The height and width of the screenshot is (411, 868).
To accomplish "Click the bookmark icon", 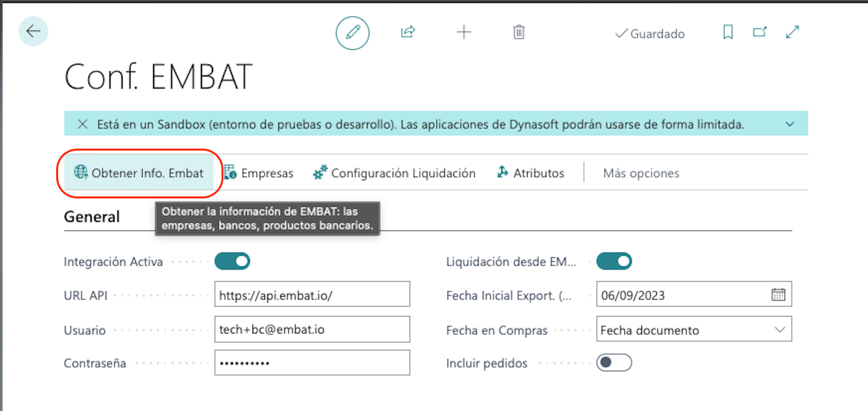I will [x=728, y=32].
